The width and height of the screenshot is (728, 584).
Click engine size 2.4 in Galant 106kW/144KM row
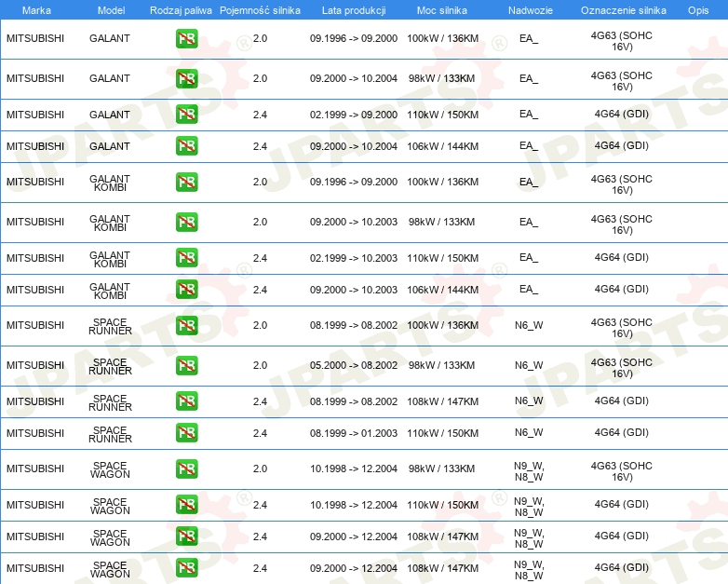[260, 146]
